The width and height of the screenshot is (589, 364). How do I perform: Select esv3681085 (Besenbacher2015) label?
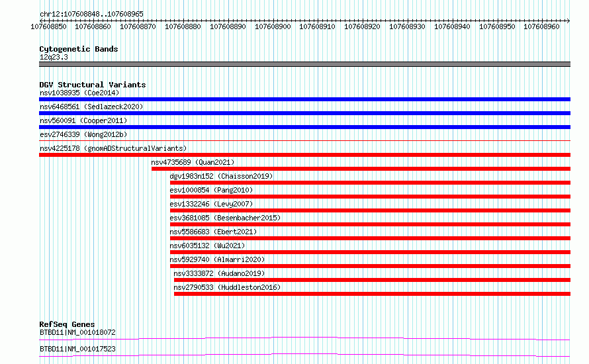[225, 218]
